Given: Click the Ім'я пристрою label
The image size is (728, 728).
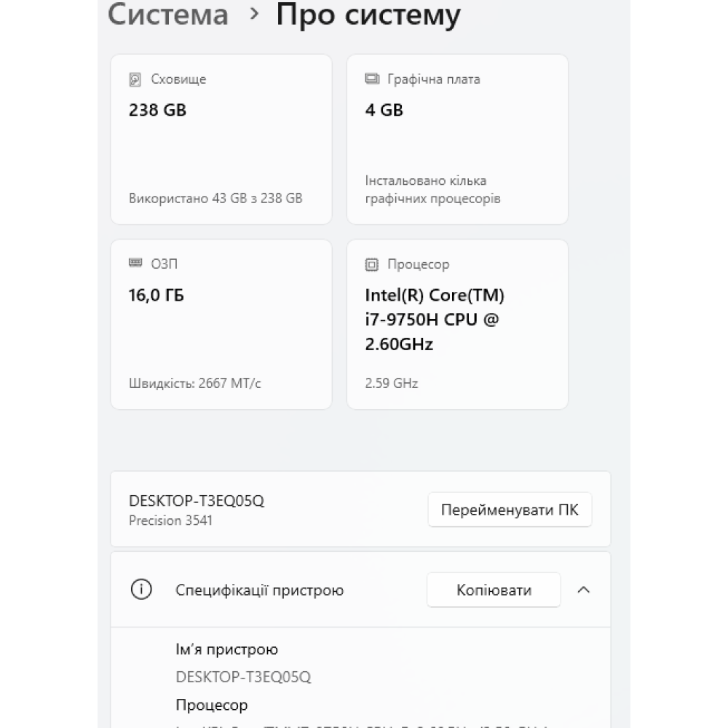Looking at the screenshot, I should 226,649.
